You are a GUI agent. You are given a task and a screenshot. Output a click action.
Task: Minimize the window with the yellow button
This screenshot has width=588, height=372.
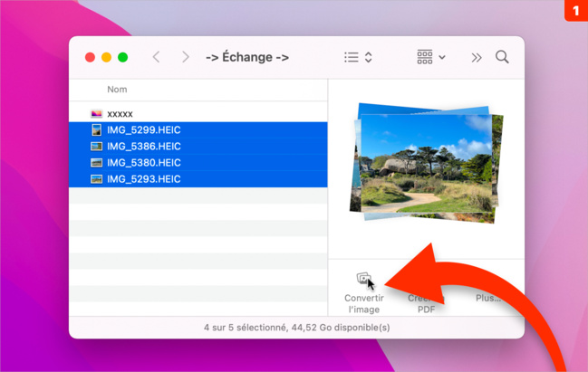point(106,57)
